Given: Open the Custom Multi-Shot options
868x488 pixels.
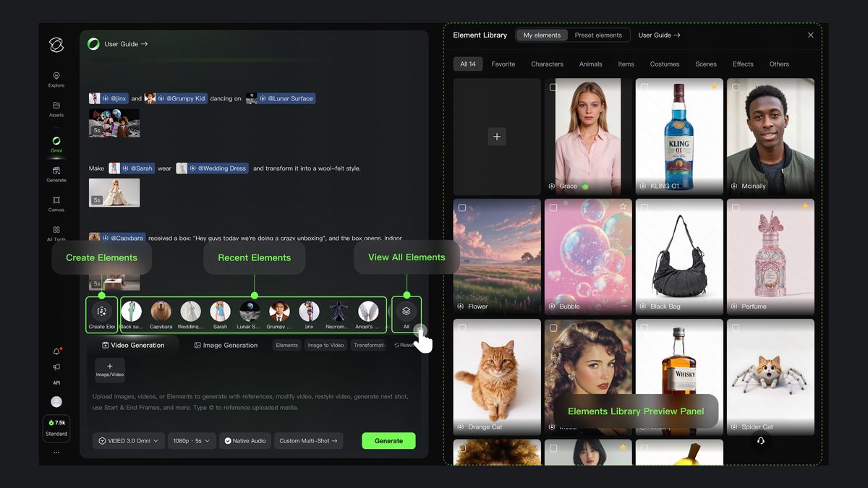Looking at the screenshot, I should coord(308,440).
